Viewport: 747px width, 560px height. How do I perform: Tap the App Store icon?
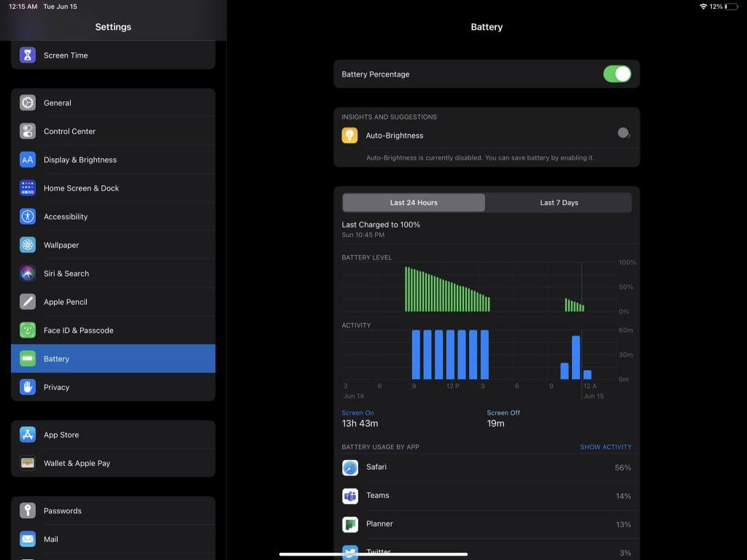[28, 435]
